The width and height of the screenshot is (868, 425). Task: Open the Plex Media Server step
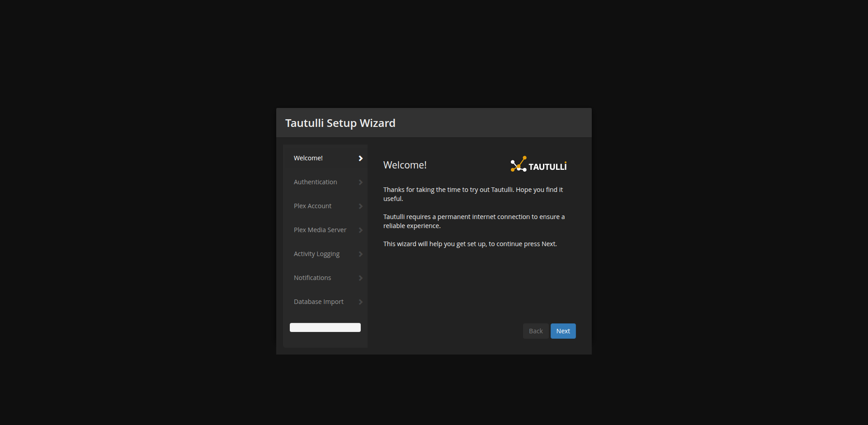325,230
